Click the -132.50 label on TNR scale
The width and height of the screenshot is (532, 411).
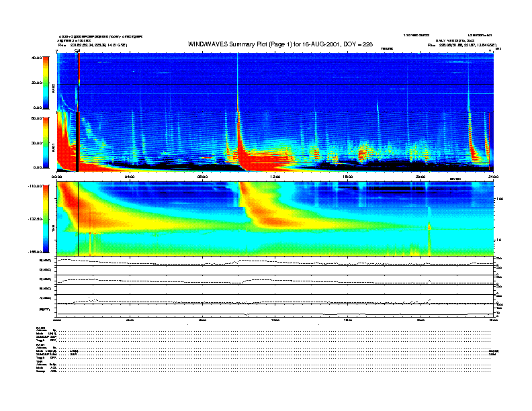[x=35, y=219]
